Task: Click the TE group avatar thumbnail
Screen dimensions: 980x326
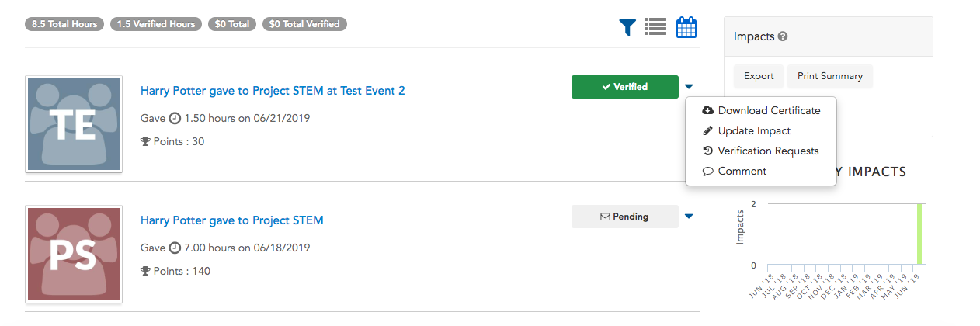Action: coord(74,124)
